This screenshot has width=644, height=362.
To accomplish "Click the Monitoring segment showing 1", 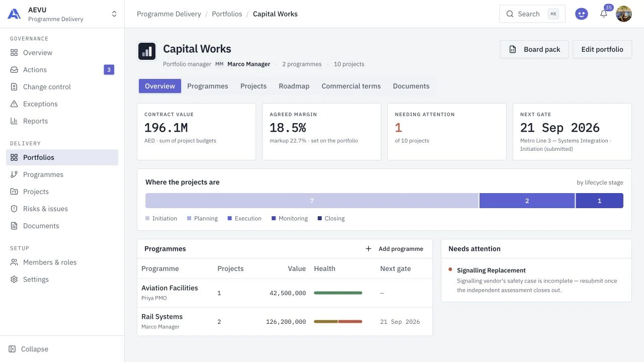I will point(599,201).
